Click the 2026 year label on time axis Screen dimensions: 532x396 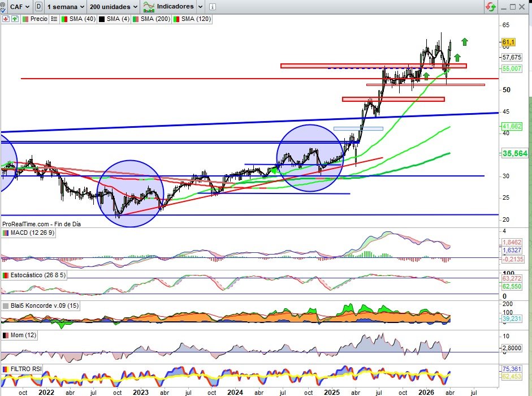pyautogui.click(x=426, y=392)
